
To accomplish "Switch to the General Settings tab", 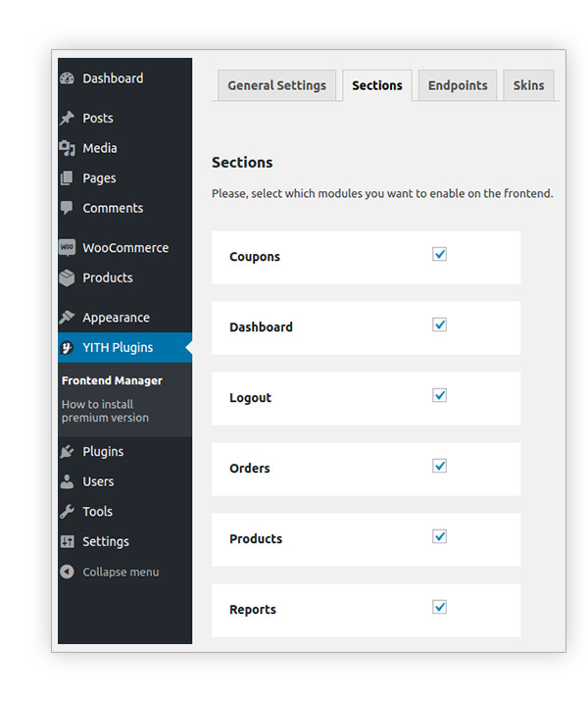I will (276, 85).
